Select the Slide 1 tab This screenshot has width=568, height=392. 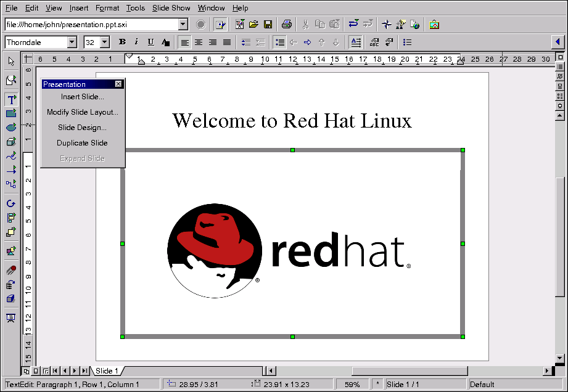(105, 370)
